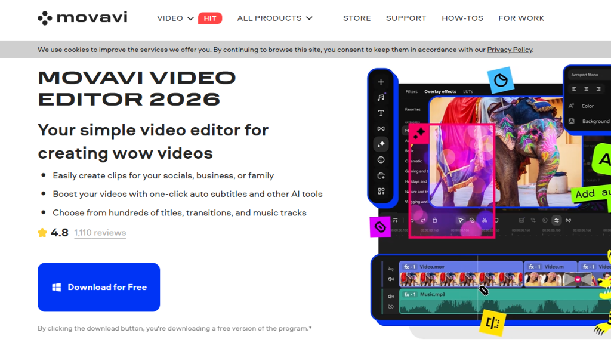Screen dimensions: 611x364
Task: Open the STORE menu item
Action: pyautogui.click(x=357, y=18)
